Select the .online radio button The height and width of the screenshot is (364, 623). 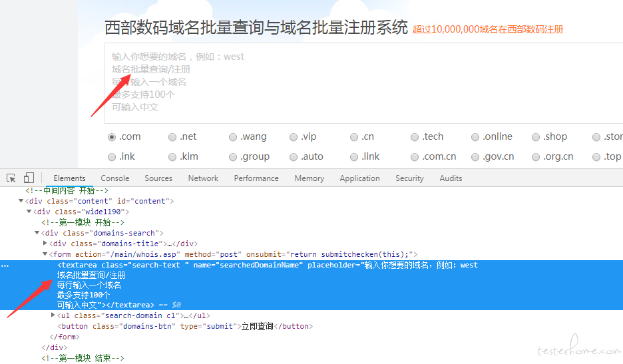click(475, 137)
